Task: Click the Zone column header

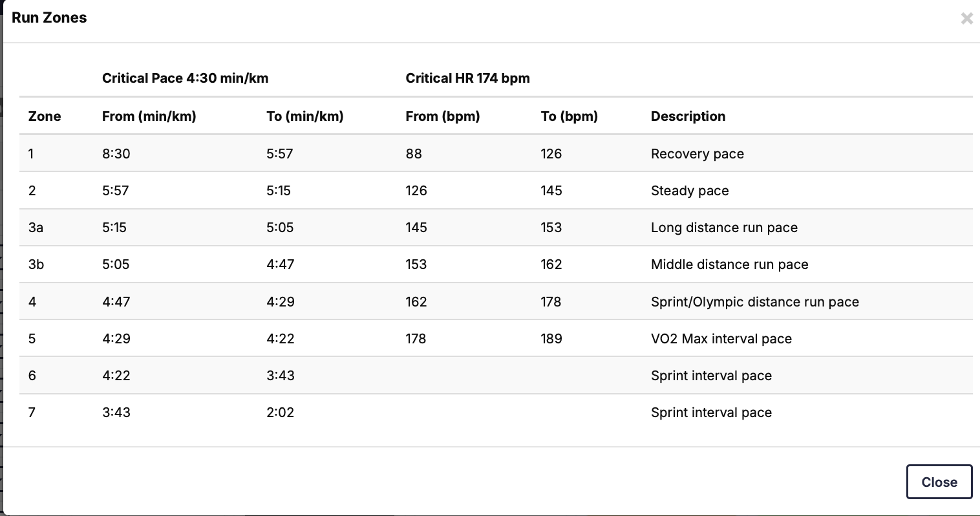Action: (x=45, y=116)
